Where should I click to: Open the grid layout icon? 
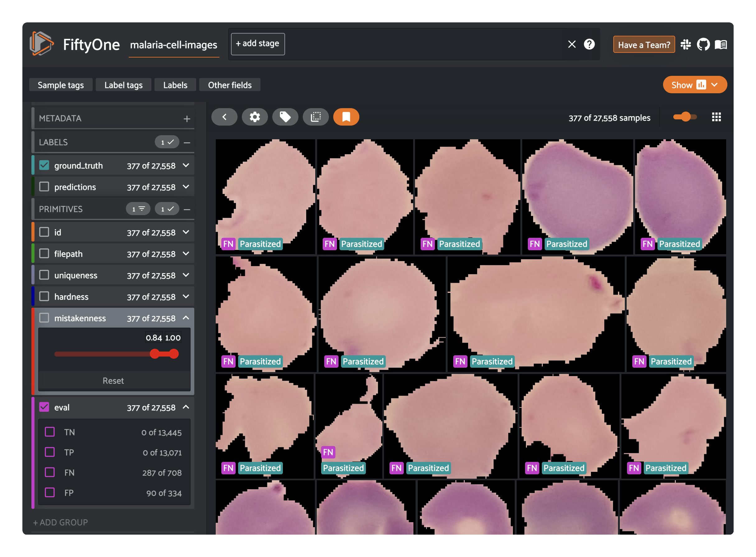(716, 117)
